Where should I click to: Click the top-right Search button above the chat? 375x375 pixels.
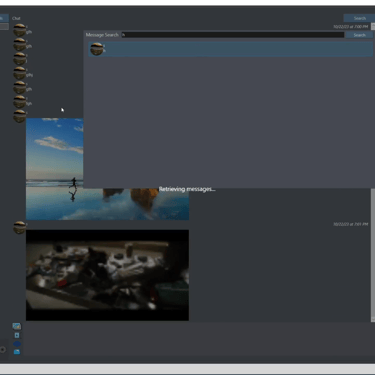359,18
